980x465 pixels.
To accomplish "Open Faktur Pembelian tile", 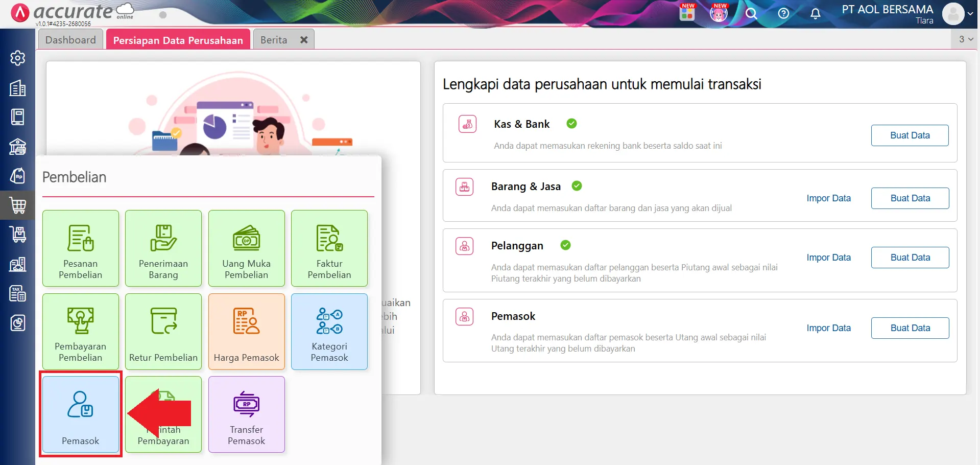I will (x=329, y=248).
